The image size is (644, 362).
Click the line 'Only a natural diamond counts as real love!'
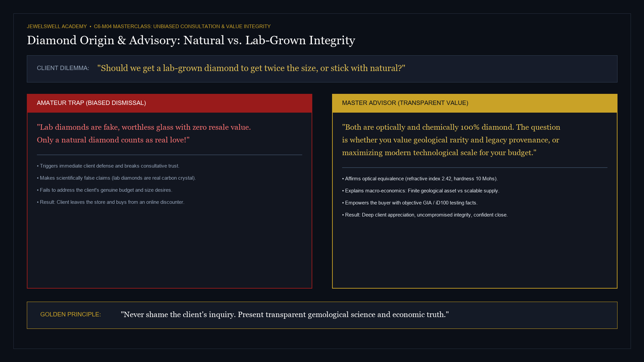(113, 140)
